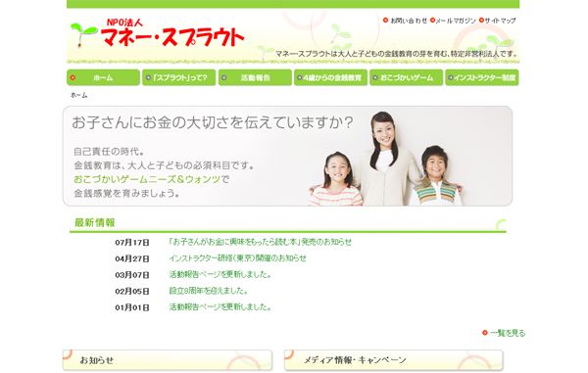Click the ホーム breadcrumb text

click(x=78, y=96)
